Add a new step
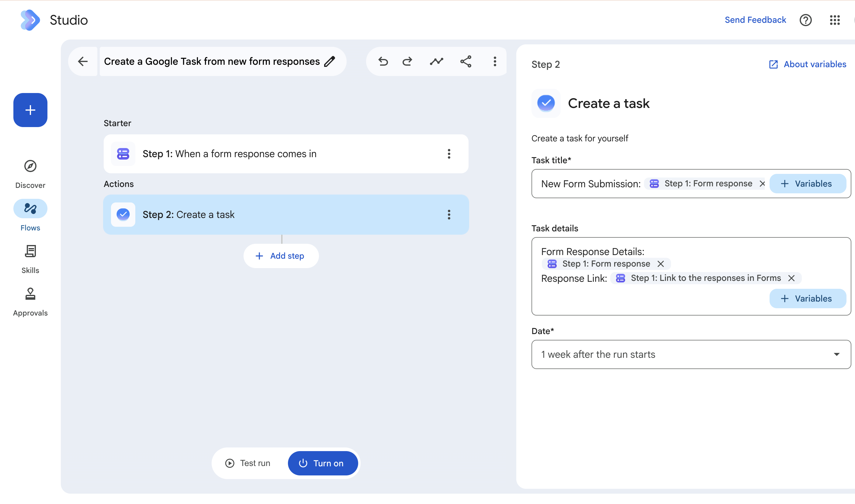 click(x=281, y=256)
